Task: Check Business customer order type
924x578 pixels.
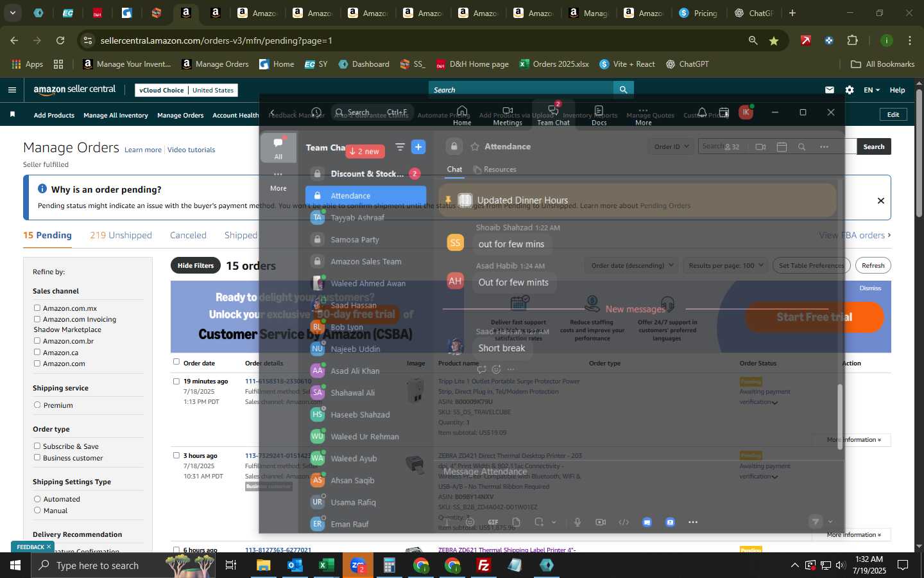Action: 37,458
